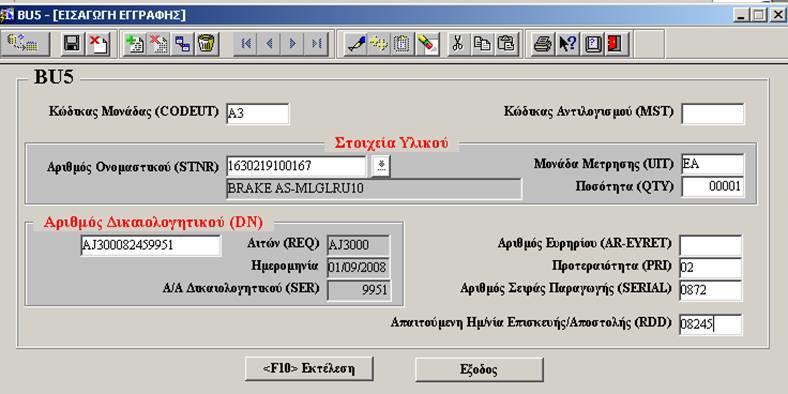The width and height of the screenshot is (788, 394).
Task: Exit via the red door icon
Action: (616, 44)
